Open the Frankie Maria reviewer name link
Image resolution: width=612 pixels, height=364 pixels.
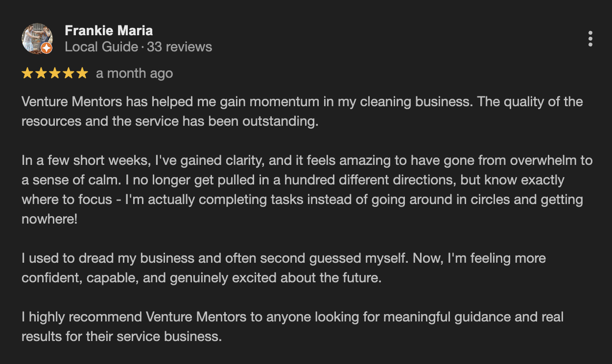(x=109, y=30)
